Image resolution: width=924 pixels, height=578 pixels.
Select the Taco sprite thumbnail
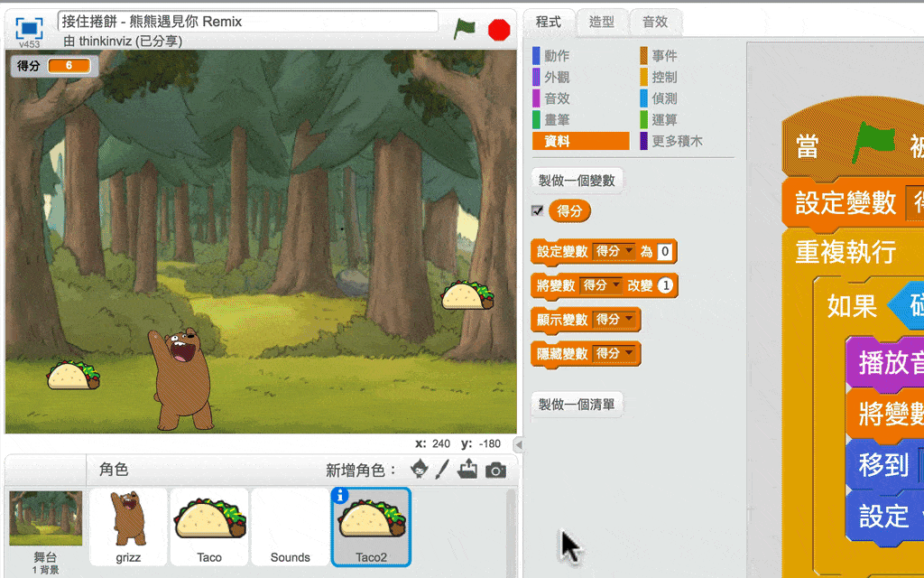(x=209, y=527)
